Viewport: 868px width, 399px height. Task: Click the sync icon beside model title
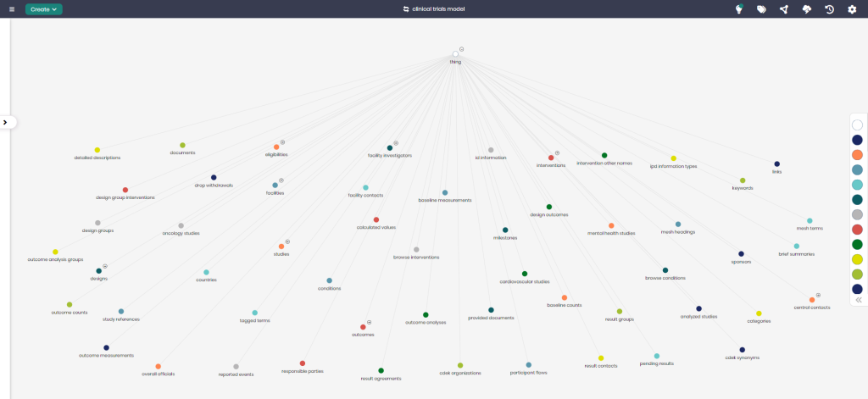pyautogui.click(x=406, y=9)
